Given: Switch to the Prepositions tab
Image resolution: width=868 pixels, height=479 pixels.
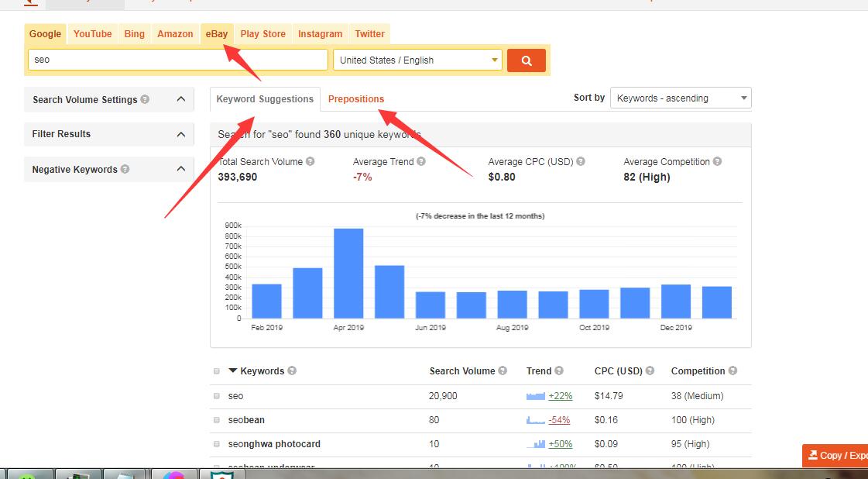Looking at the screenshot, I should point(356,98).
